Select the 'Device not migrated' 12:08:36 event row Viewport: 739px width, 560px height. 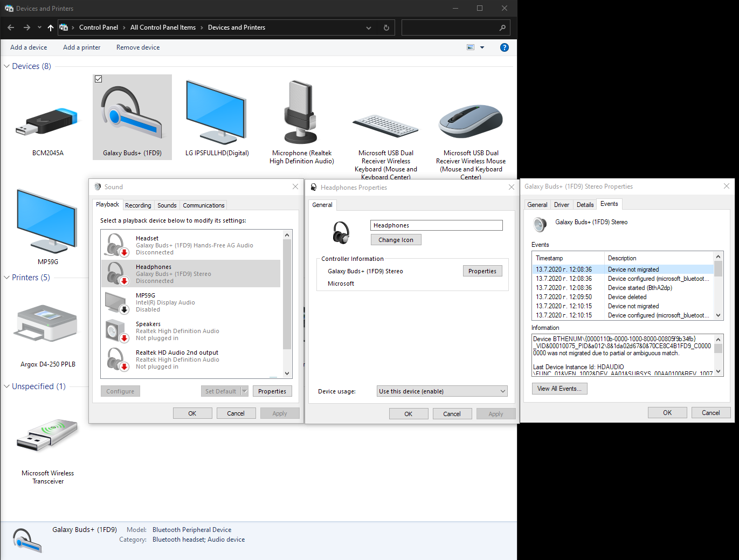pyautogui.click(x=623, y=269)
